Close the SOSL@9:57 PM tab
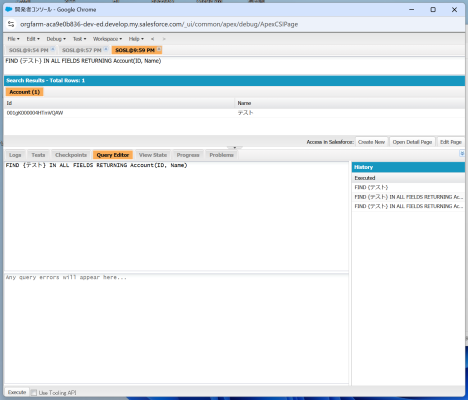 pyautogui.click(x=106, y=49)
